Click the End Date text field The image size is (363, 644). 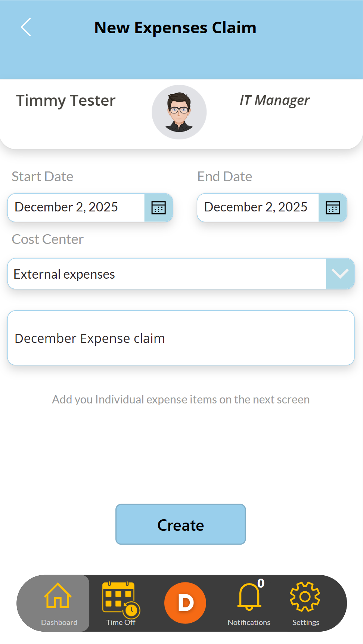(258, 207)
